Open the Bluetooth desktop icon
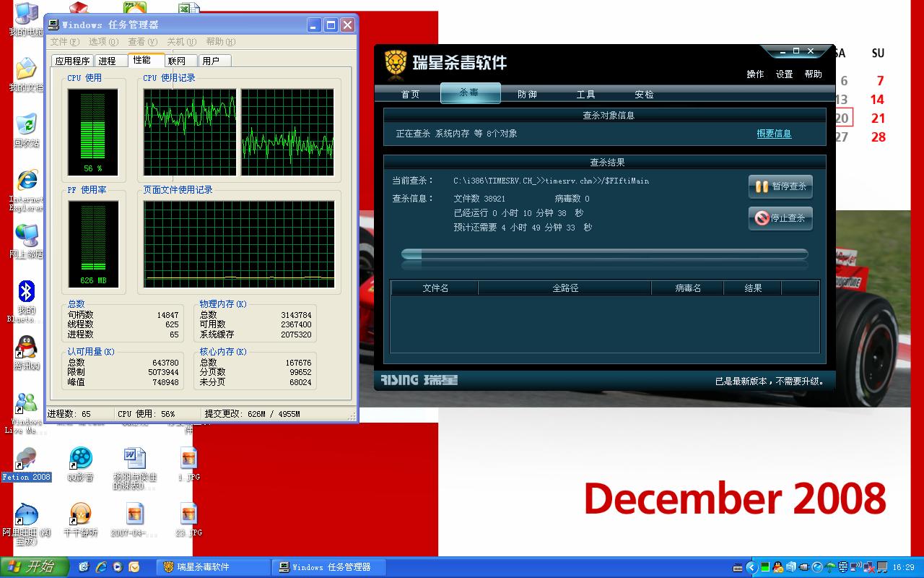 click(x=26, y=301)
